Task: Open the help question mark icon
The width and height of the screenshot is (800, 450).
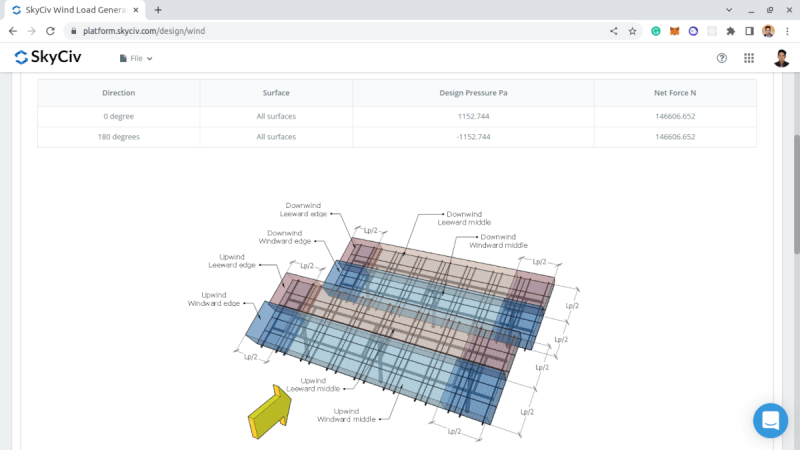Action: (722, 58)
